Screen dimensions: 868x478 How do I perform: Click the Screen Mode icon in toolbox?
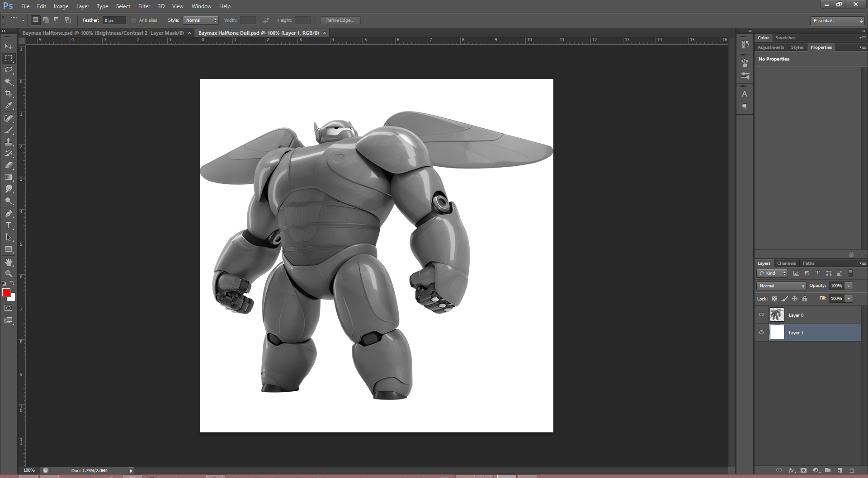[x=9, y=320]
